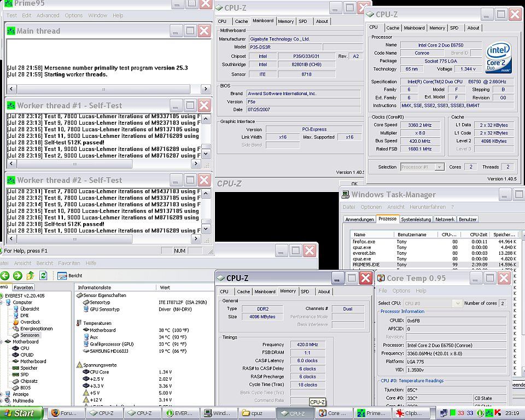Click the Worker thread #1 window icon

[11, 106]
